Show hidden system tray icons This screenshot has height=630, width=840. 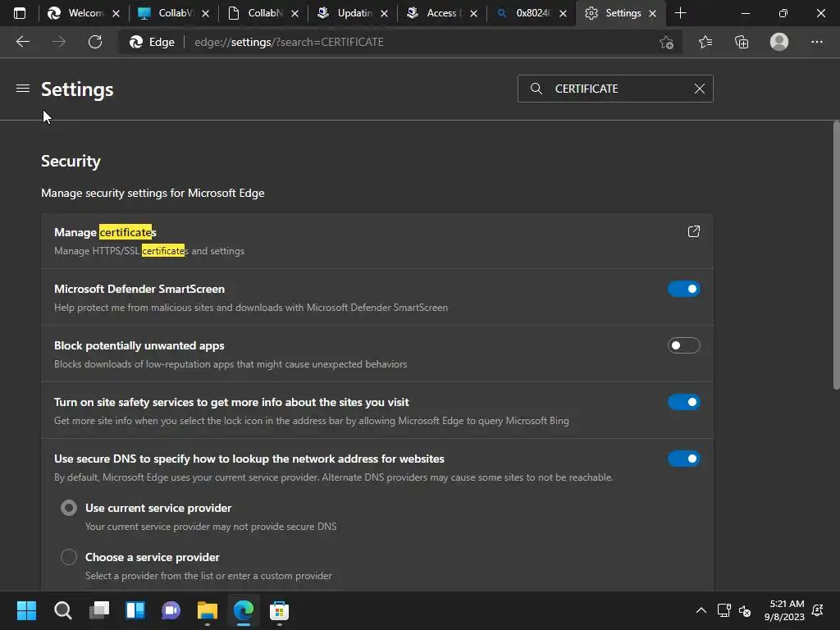[x=701, y=610]
